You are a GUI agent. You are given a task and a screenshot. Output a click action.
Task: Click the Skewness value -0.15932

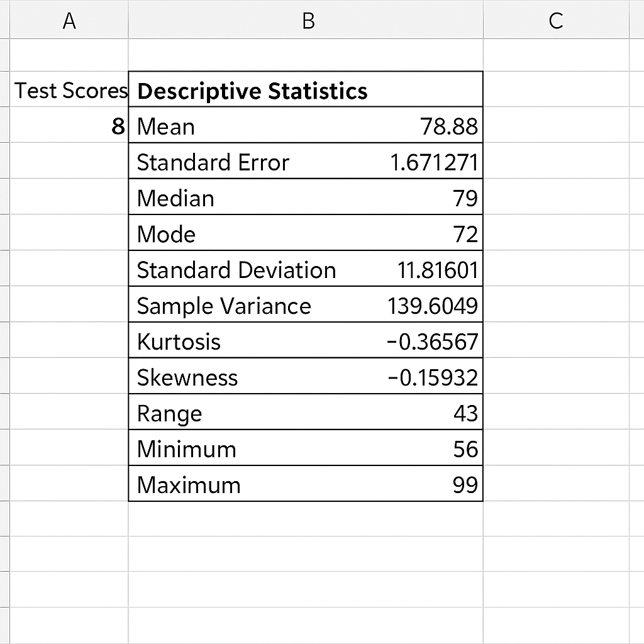[x=433, y=377]
